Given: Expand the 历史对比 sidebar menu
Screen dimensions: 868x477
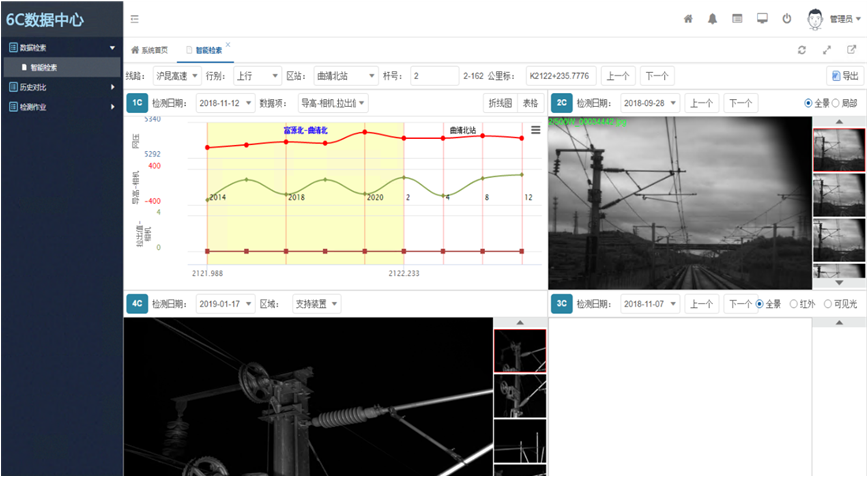Looking at the screenshot, I should (x=60, y=87).
